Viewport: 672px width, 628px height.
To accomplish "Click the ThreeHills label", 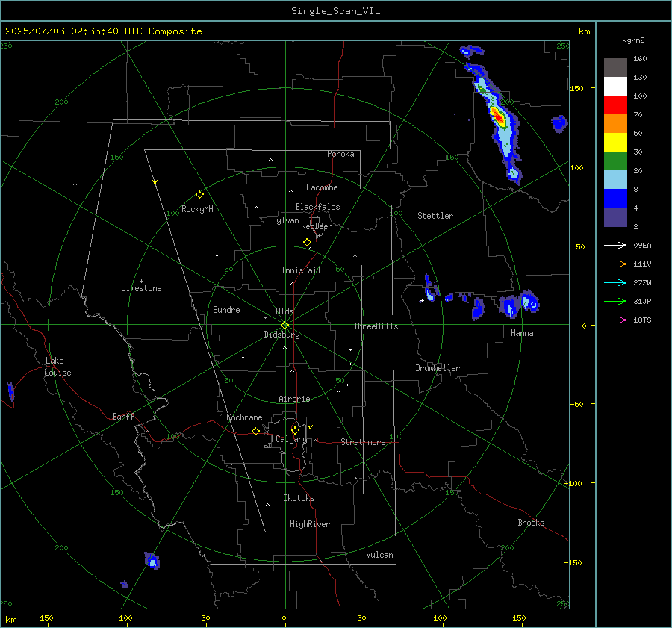I will point(376,326).
